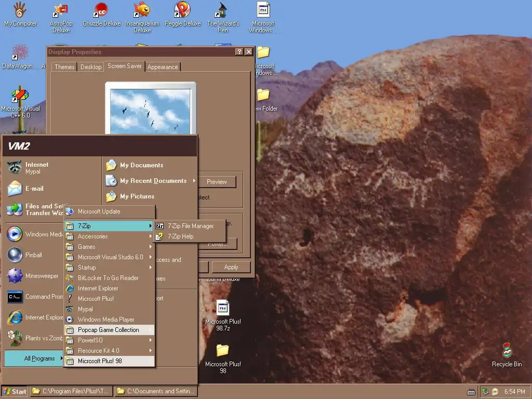Expand the PowerISO submenu

[109, 340]
